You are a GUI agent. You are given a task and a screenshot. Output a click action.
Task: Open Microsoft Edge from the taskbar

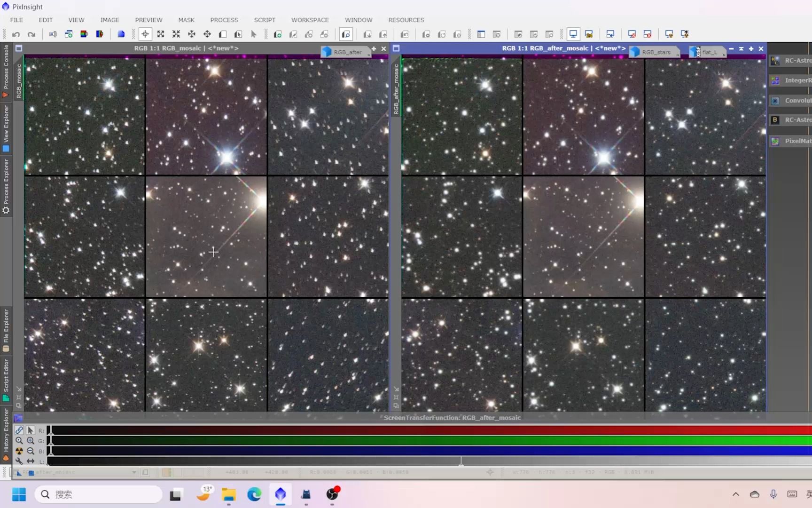tap(254, 494)
